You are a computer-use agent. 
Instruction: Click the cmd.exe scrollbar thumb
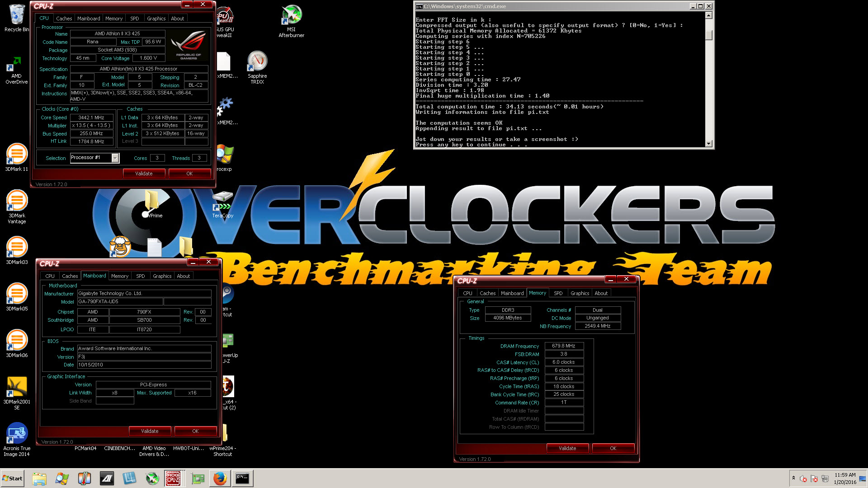click(709, 35)
